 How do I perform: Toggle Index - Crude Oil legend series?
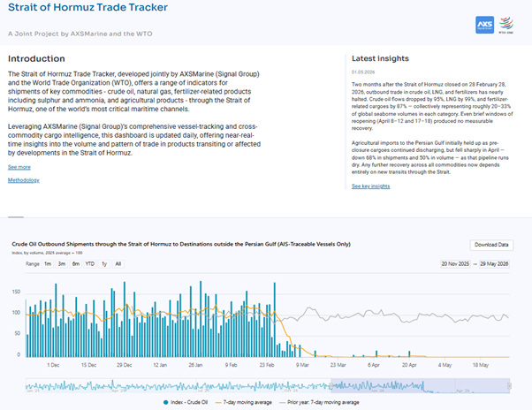(x=186, y=402)
